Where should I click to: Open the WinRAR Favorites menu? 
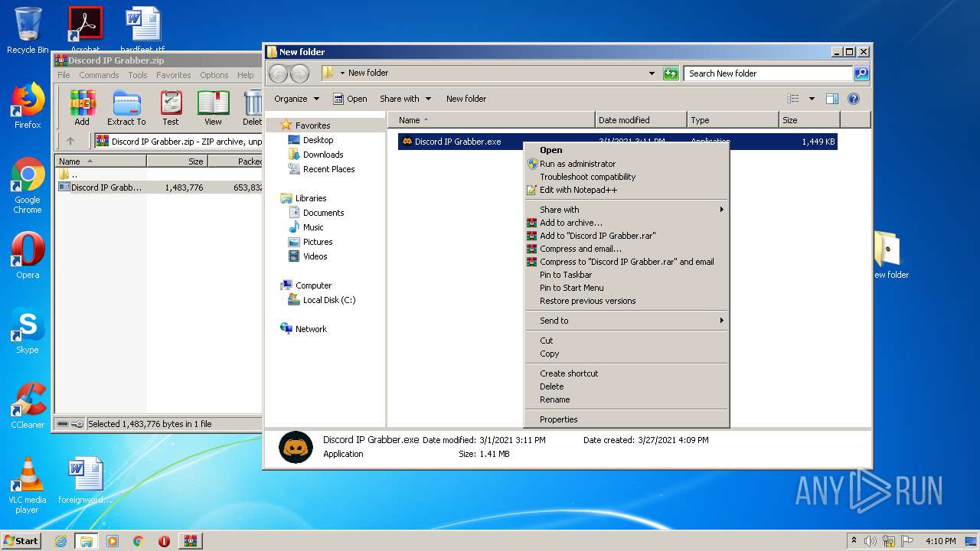[x=174, y=75]
